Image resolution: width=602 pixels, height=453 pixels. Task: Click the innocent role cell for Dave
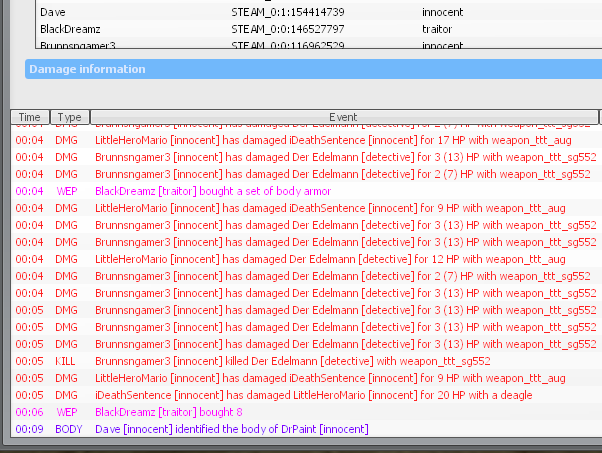(443, 11)
